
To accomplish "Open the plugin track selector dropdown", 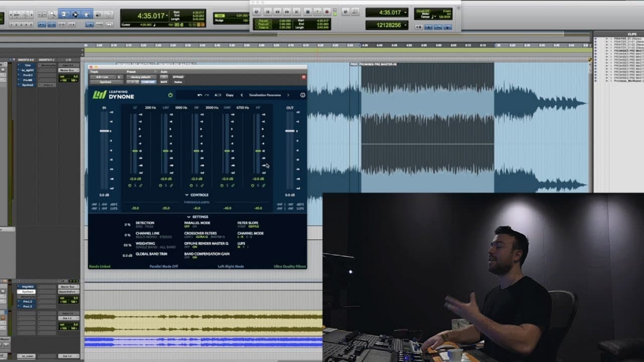I will (103, 77).
